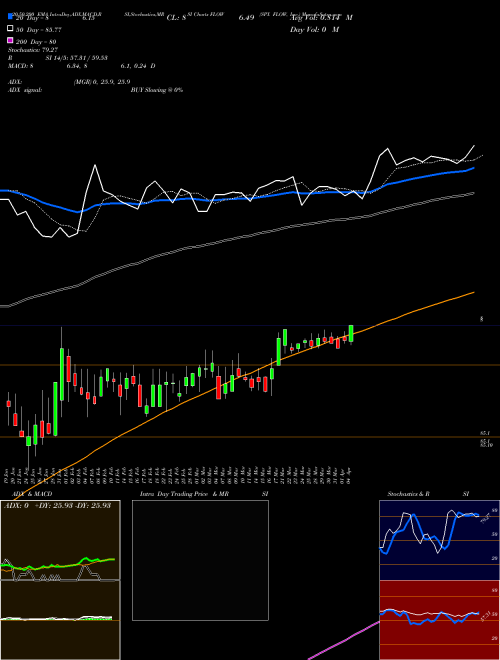Screen dimensions: 500x660
Task: Select the '50 Day - 85.77' legend text
Action: pos(38,30)
